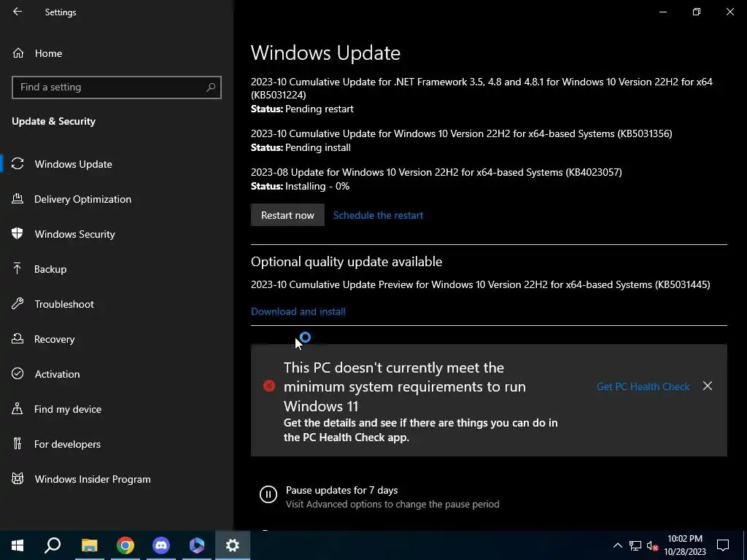Viewport: 747px width, 560px height.
Task: Click the KB4023057 update title
Action: [436, 172]
